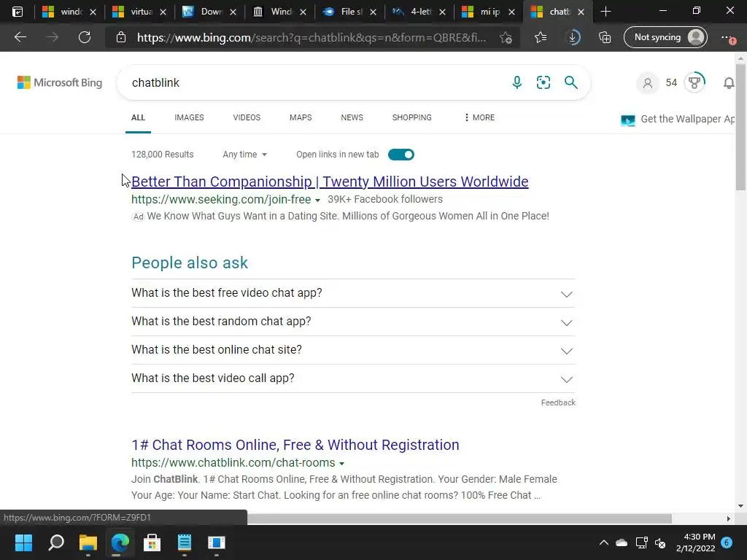Click the visual search camera icon
This screenshot has width=747, height=560.
tap(543, 82)
